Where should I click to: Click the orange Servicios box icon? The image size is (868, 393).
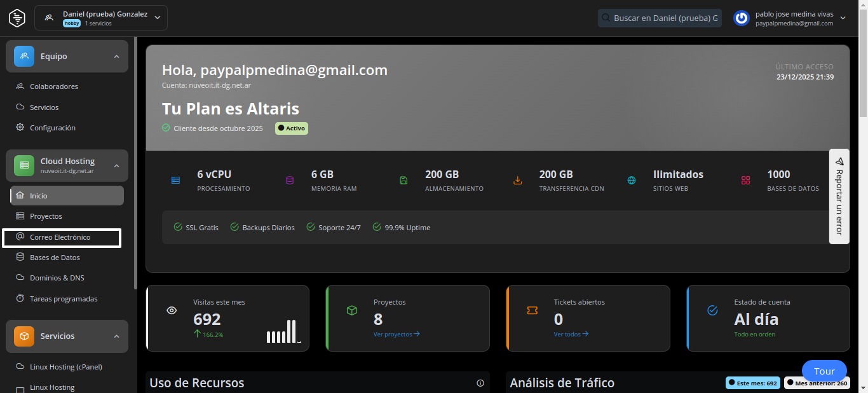[x=24, y=336]
